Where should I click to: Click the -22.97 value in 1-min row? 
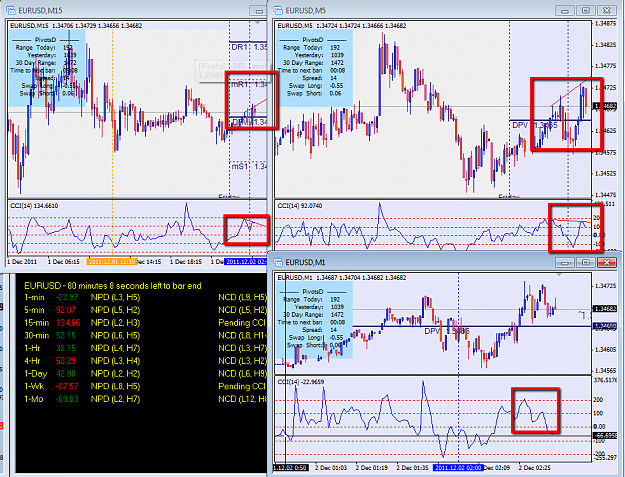[67, 297]
